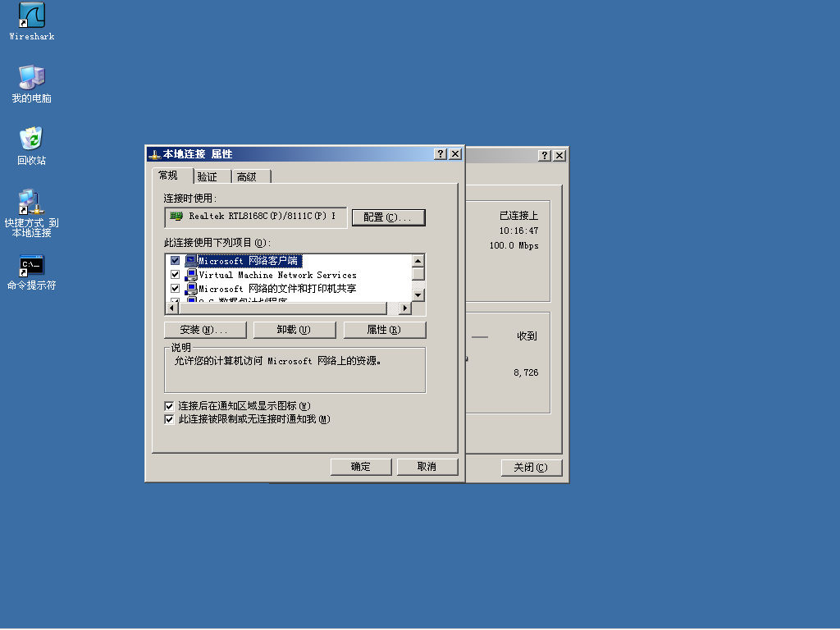Open 属性(R) for selected item

coord(385,330)
